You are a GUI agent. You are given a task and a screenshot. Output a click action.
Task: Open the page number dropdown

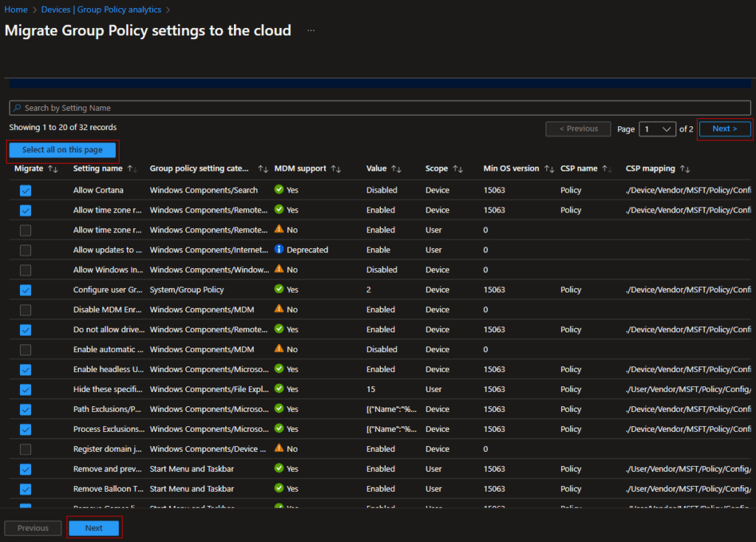click(x=657, y=129)
